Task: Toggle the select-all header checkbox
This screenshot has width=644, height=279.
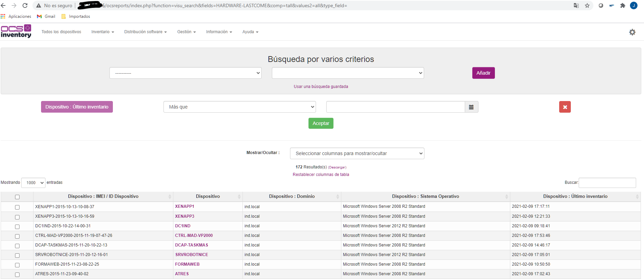Action: (17, 197)
